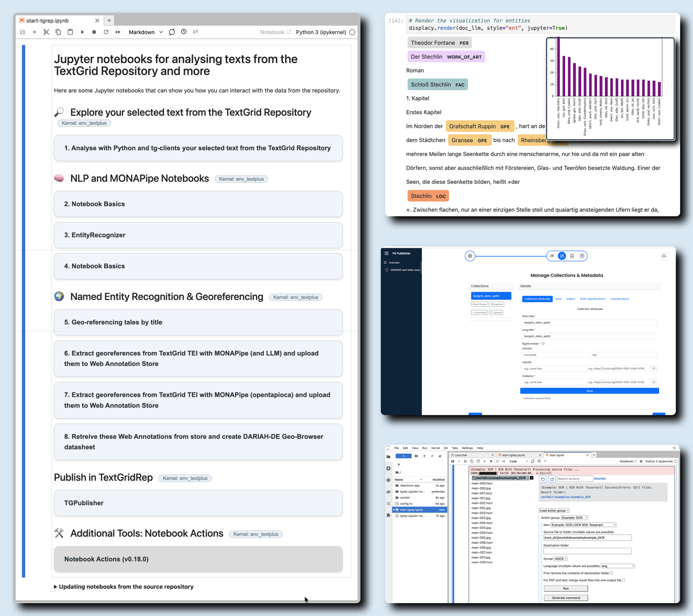Click the clock icon in start-tgrep toolbar
Viewport: 693px width, 616px height.
tap(184, 32)
